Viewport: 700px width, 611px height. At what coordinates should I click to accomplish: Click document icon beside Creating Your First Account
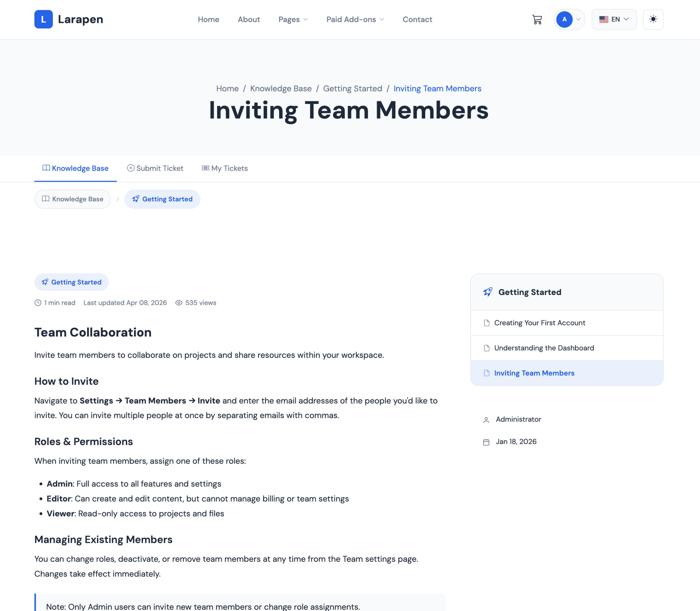pos(486,323)
